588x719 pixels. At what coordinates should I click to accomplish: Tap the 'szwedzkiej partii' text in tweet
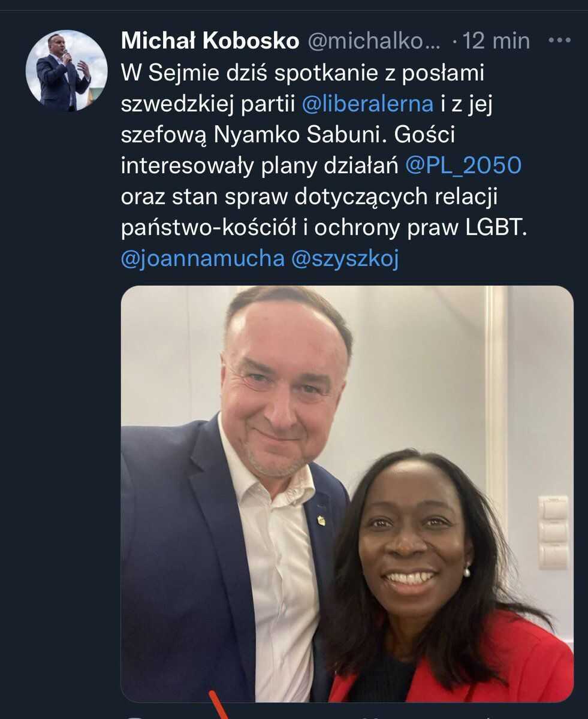208,104
